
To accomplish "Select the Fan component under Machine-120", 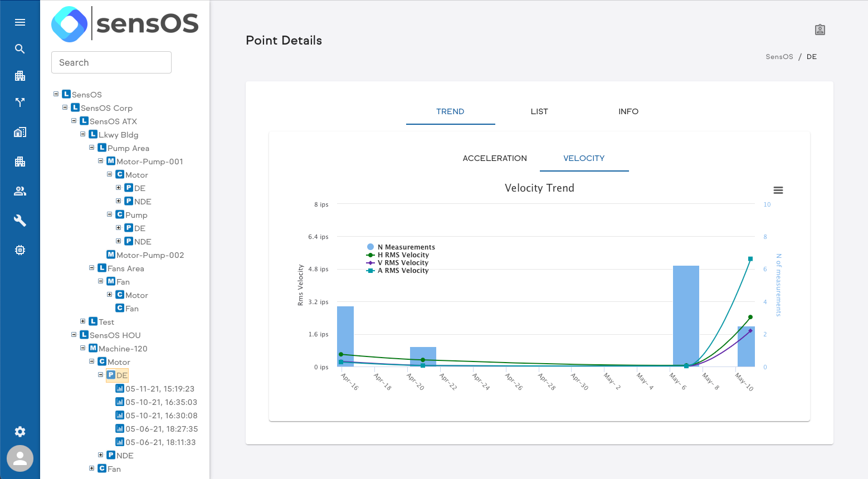I will coord(114,469).
